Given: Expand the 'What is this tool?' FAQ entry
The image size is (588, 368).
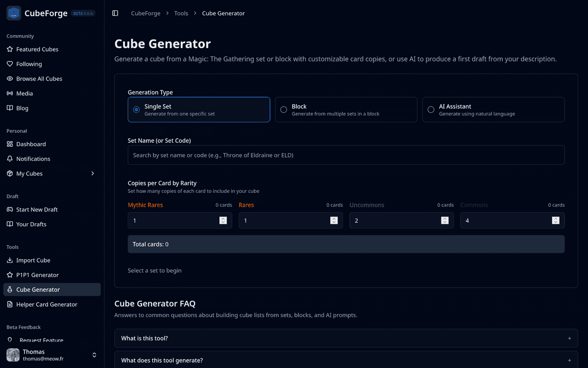Looking at the screenshot, I should (x=346, y=338).
